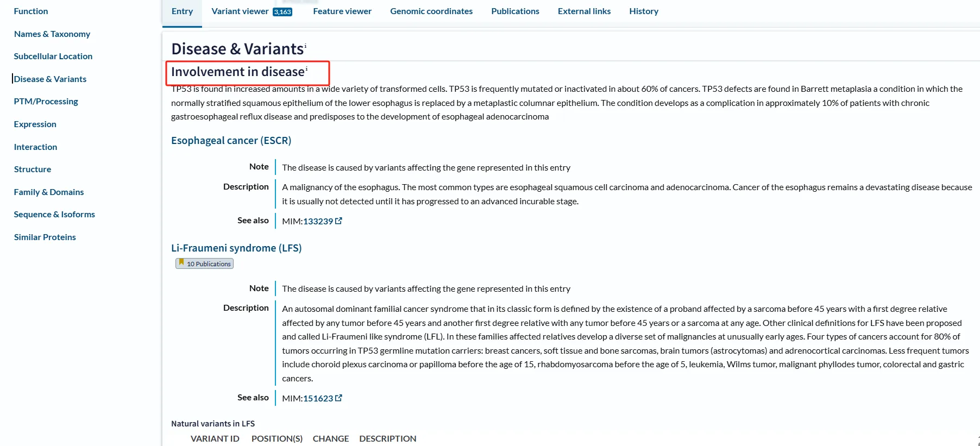Viewport: 980px width, 446px height.
Task: Open Li-Fraumeni syndrome (LFS) link
Action: tap(236, 248)
